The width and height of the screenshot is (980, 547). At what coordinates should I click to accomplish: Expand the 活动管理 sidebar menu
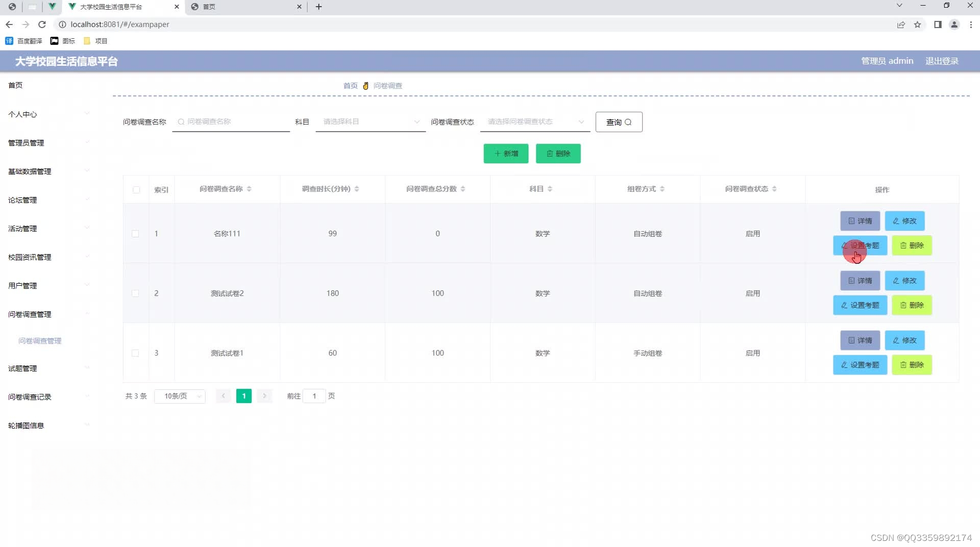pyautogui.click(x=48, y=229)
